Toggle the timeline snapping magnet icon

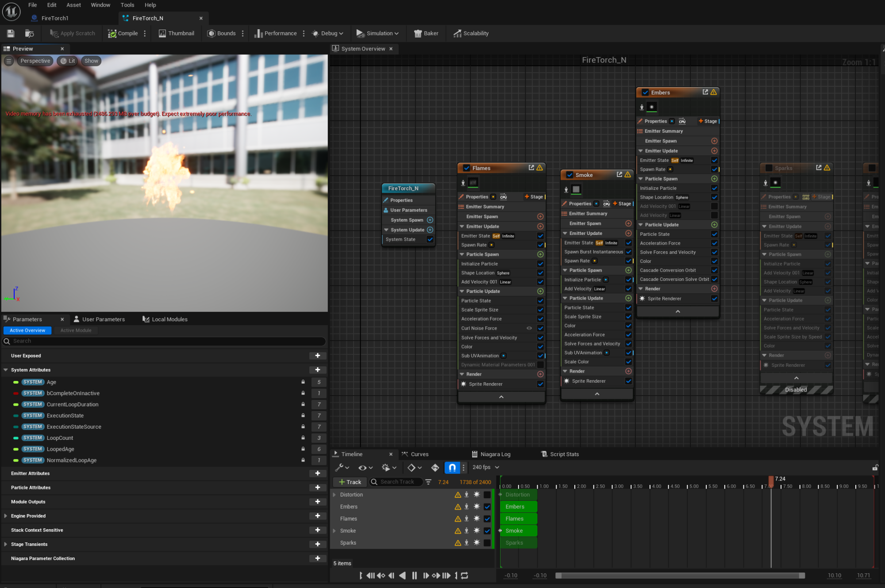pyautogui.click(x=452, y=467)
